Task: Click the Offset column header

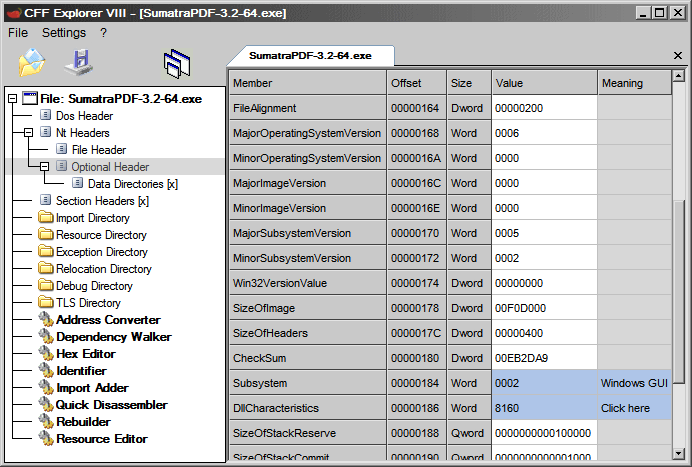Action: pyautogui.click(x=417, y=83)
